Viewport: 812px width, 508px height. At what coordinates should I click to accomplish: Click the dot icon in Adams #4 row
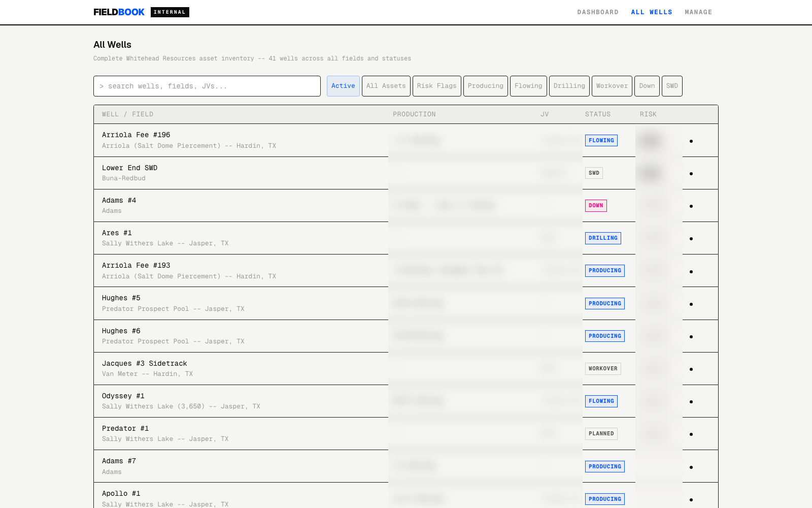(x=691, y=206)
